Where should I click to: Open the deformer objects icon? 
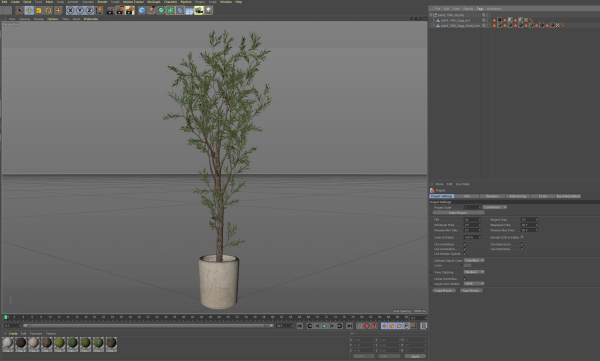pos(180,10)
